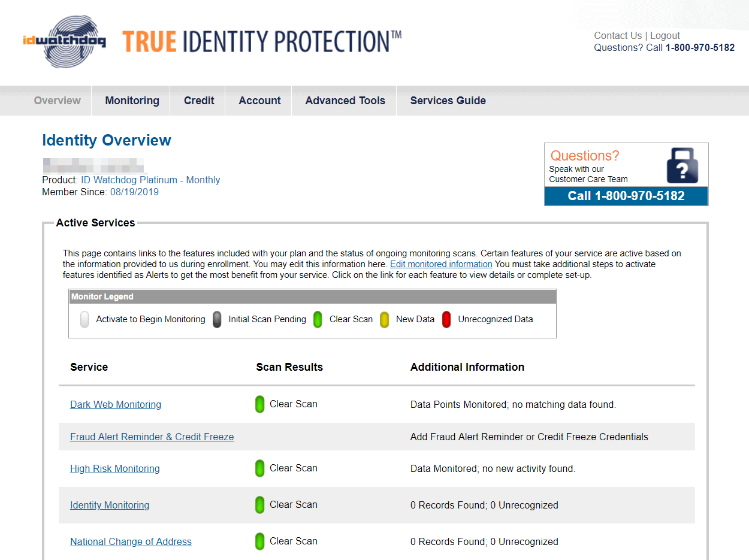The height and width of the screenshot is (560, 749).
Task: Click the Logout link
Action: [665, 35]
